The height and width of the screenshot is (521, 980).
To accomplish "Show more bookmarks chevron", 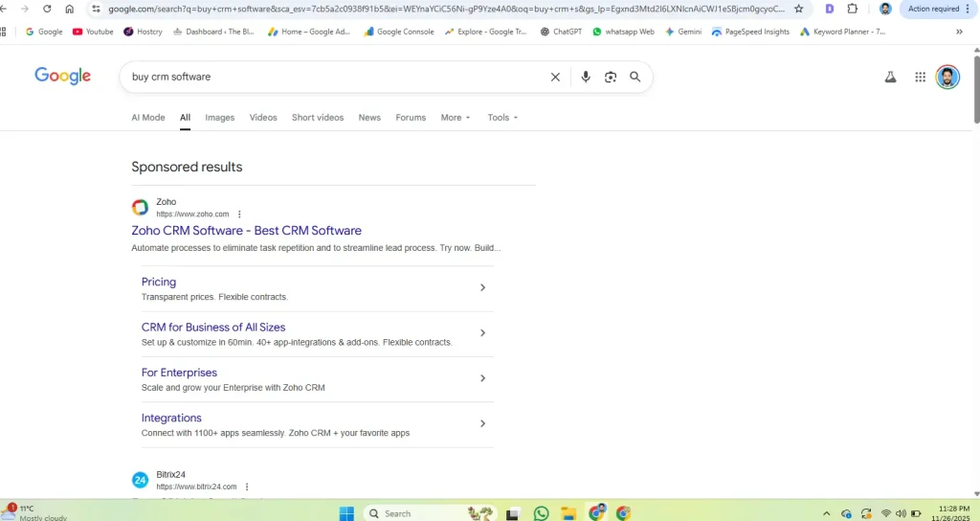I will tap(959, 32).
